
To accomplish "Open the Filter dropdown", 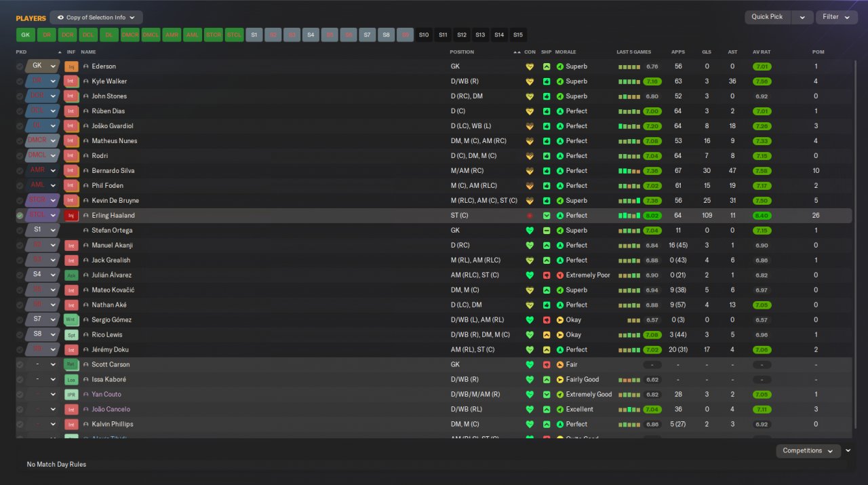I will 837,18.
